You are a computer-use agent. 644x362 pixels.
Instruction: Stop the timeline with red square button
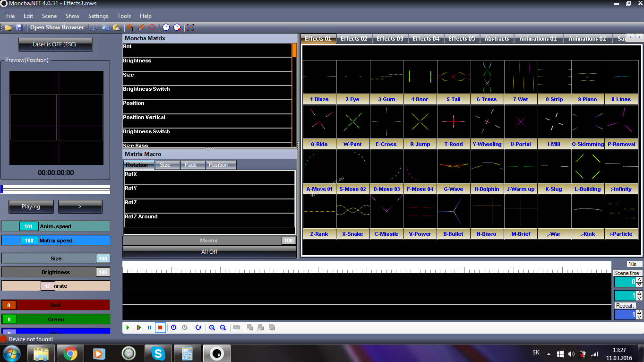tap(160, 328)
